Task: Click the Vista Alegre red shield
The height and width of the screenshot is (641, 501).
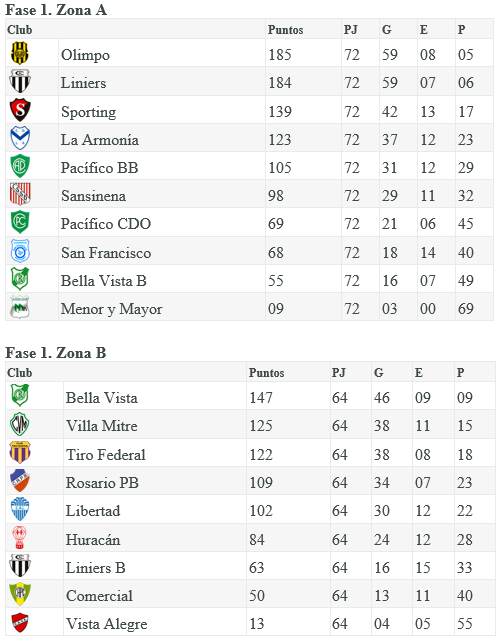Action: [x=20, y=622]
